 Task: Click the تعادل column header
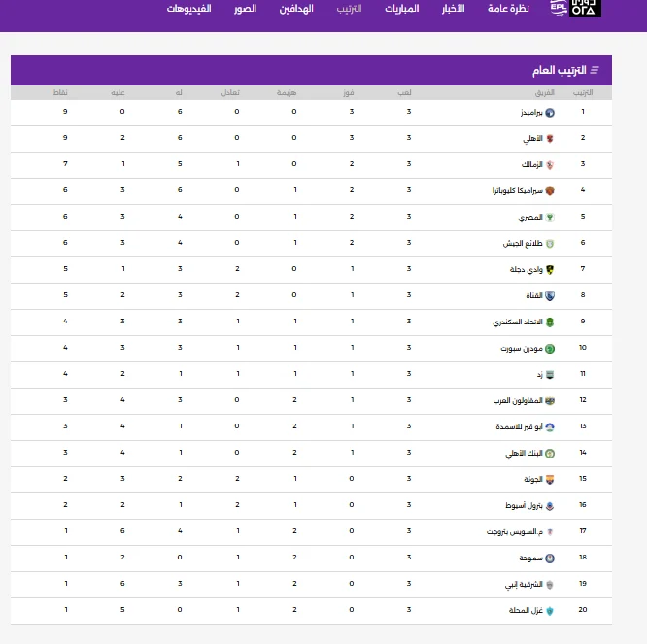[x=230, y=92]
